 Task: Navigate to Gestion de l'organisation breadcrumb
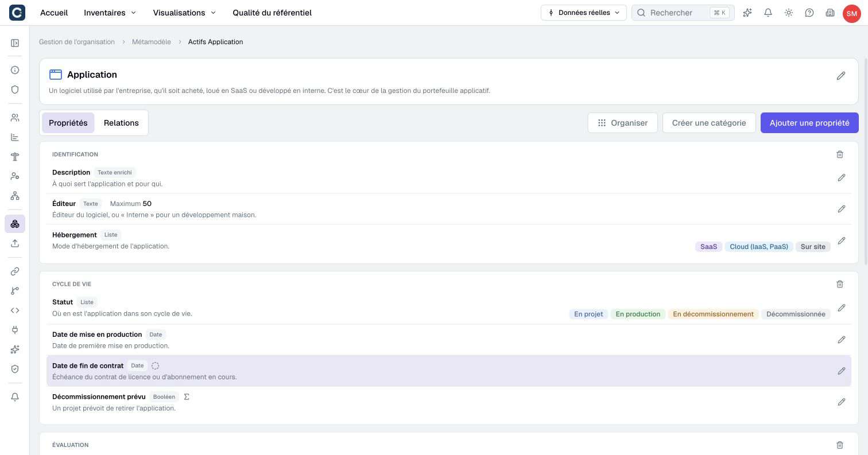pos(77,42)
